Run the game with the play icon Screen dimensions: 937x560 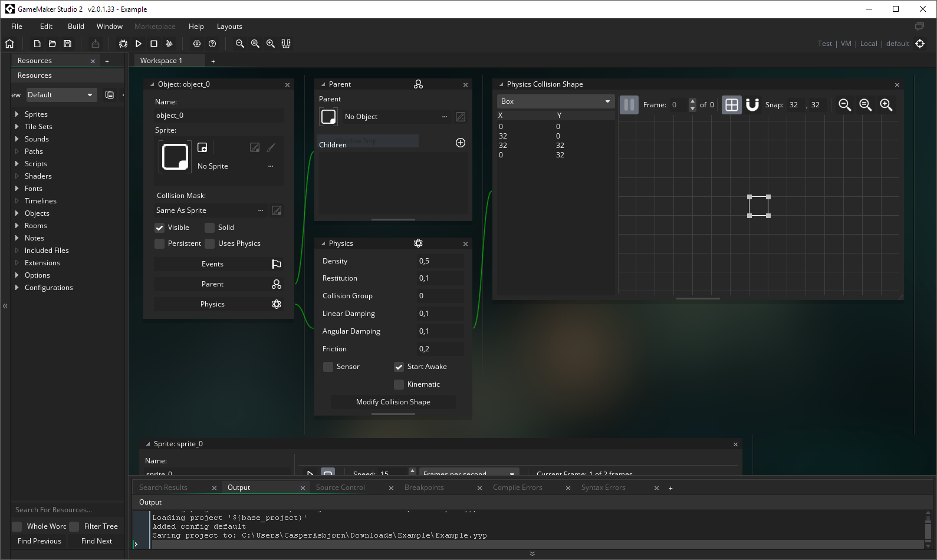[139, 44]
